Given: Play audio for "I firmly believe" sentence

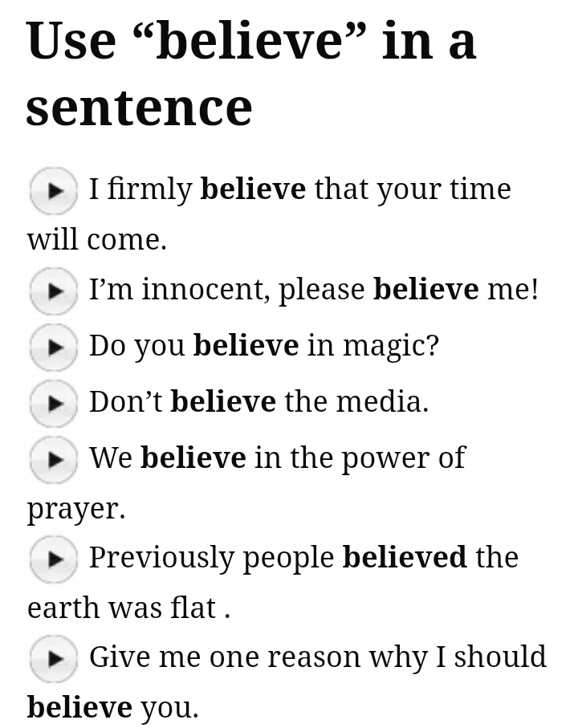Looking at the screenshot, I should coord(54,190).
